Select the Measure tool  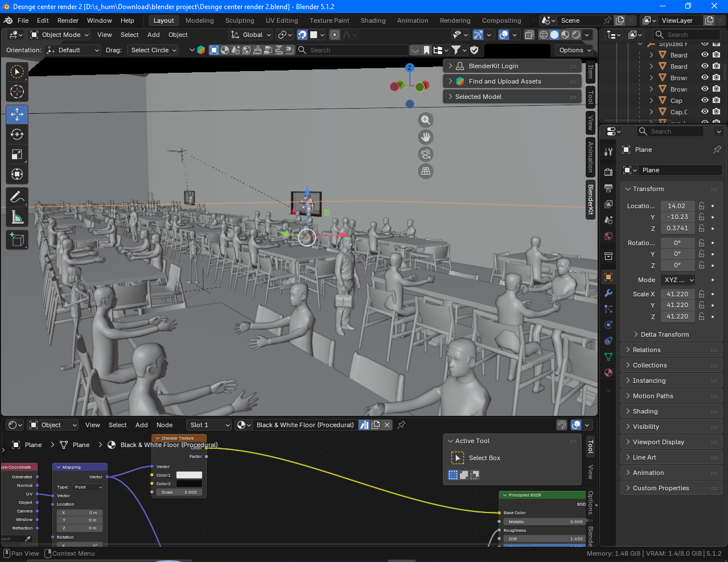pyautogui.click(x=17, y=217)
